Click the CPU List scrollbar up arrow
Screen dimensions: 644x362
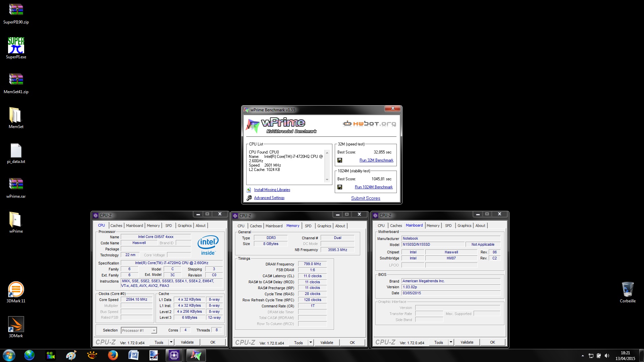click(x=327, y=153)
